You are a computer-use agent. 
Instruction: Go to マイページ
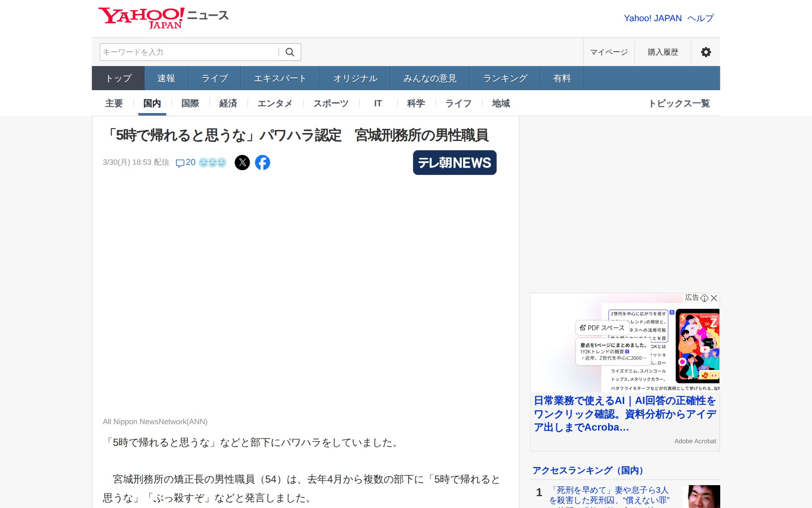pyautogui.click(x=609, y=52)
